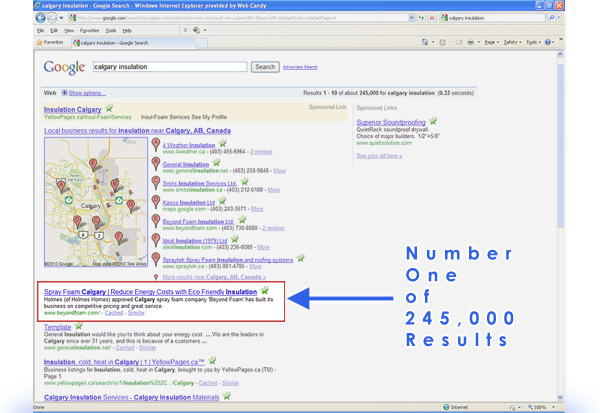Screen dimensions: 600x413
Task: Open the Insulation Calgary sponsored link
Action: 72,109
